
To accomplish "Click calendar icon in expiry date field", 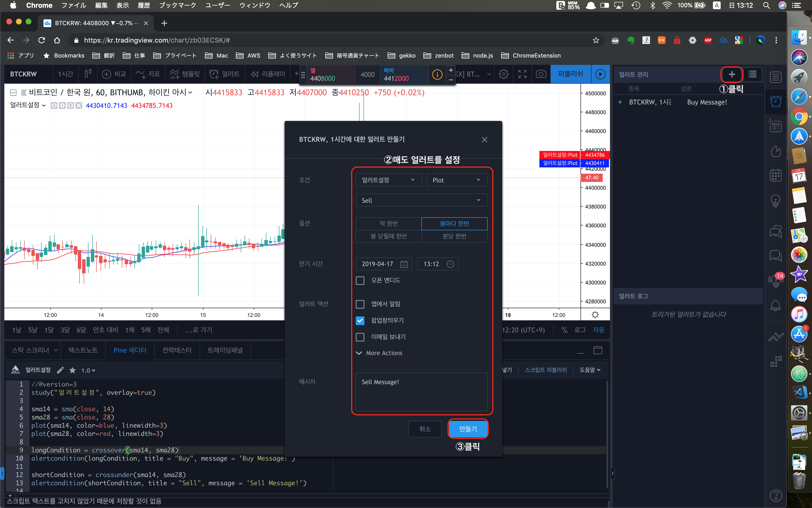I will (404, 264).
